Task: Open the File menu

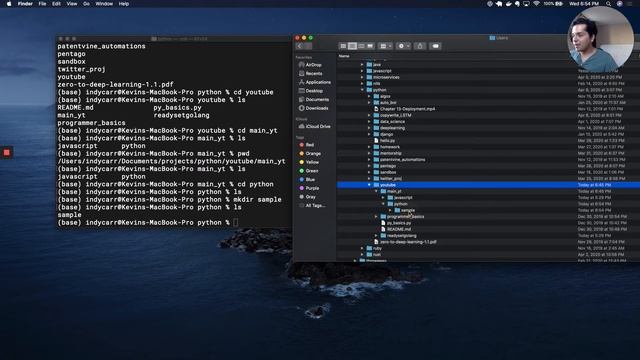Action: [x=42, y=4]
